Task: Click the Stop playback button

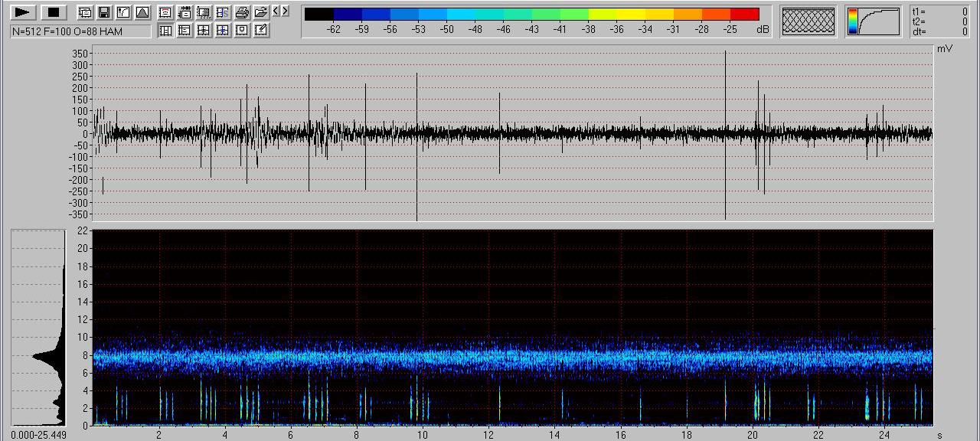Action: (54, 12)
